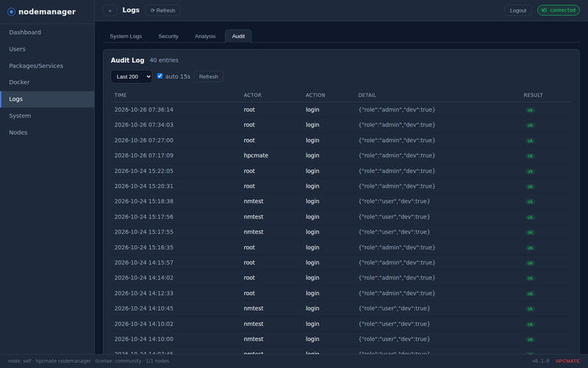The image size is (588, 368).
Task: Click the detail cell in the 07:34:03 row
Action: tap(397, 125)
